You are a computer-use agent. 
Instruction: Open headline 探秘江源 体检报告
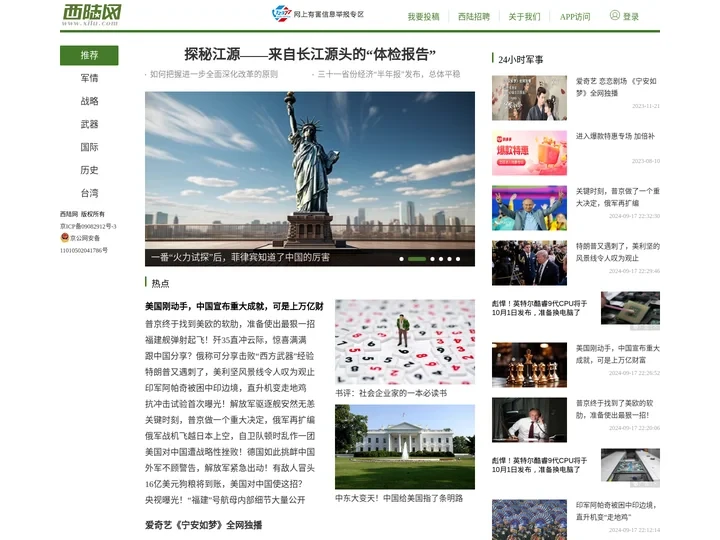pyautogui.click(x=310, y=55)
